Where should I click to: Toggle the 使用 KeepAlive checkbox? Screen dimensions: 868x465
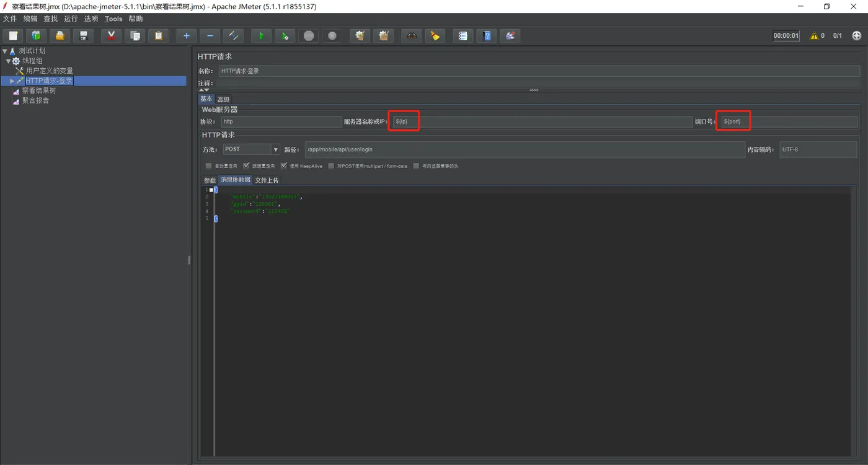(284, 166)
